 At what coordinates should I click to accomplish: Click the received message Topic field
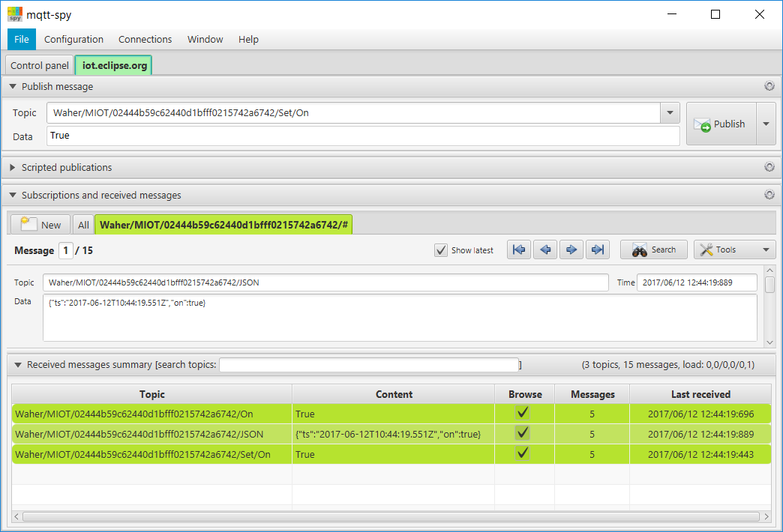tap(325, 282)
